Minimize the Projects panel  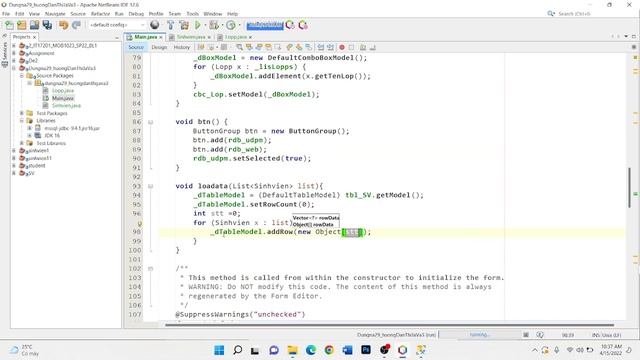coord(117,38)
